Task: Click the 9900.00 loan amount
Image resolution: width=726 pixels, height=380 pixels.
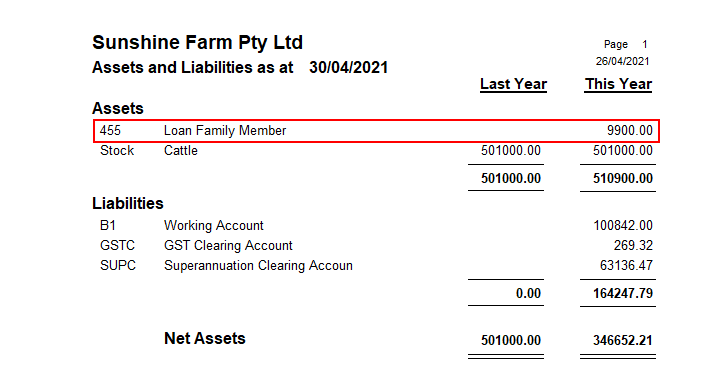Action: [x=629, y=131]
